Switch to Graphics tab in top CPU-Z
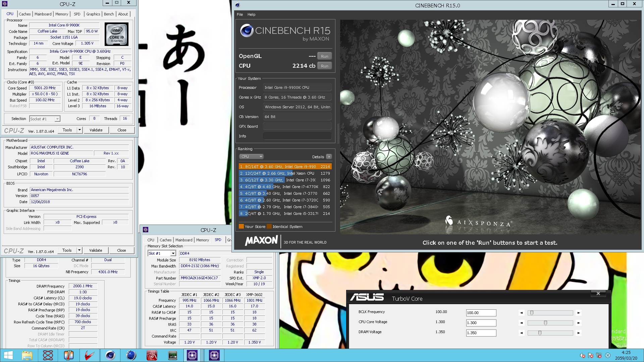 tap(93, 14)
